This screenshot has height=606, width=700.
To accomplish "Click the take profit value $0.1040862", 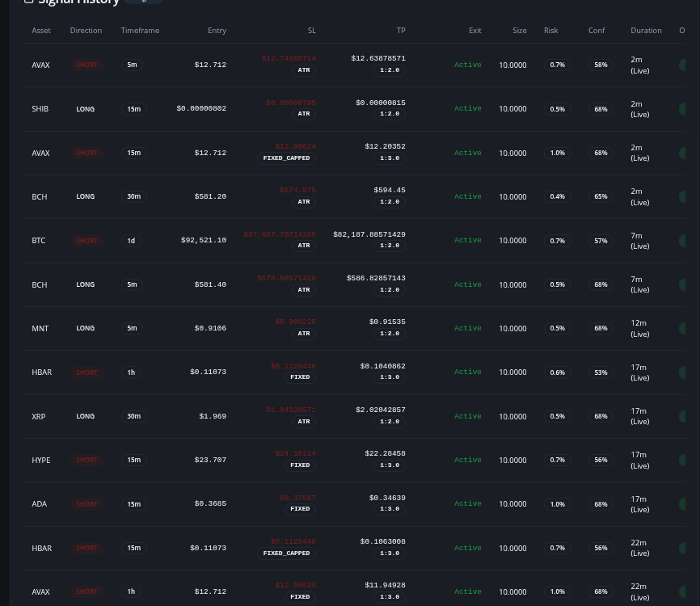I will click(382, 366).
